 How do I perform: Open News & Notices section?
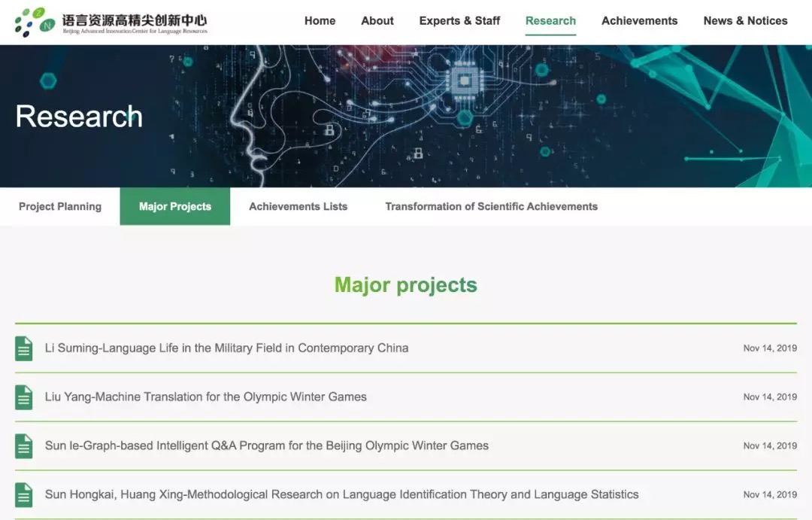pyautogui.click(x=745, y=21)
